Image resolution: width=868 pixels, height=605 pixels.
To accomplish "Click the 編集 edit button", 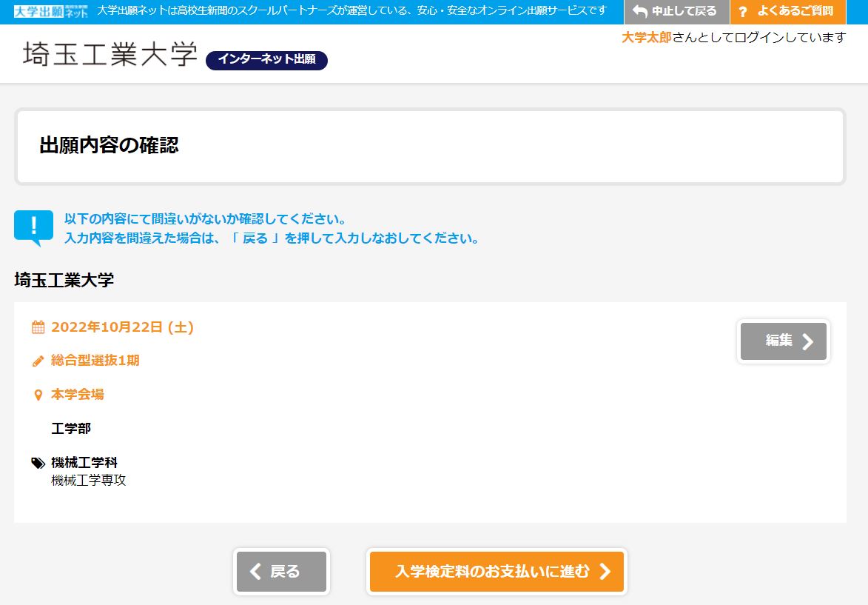I will click(784, 341).
